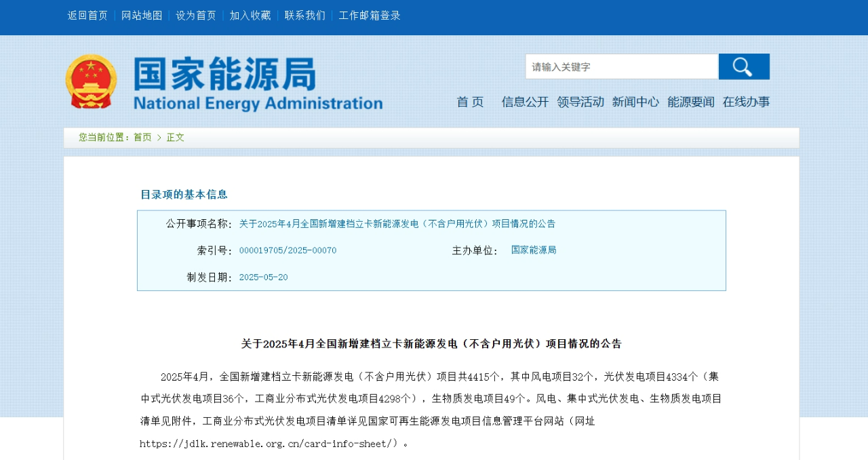Click 正文 in the breadcrumb trail
Image resolution: width=868 pixels, height=460 pixels.
click(176, 137)
